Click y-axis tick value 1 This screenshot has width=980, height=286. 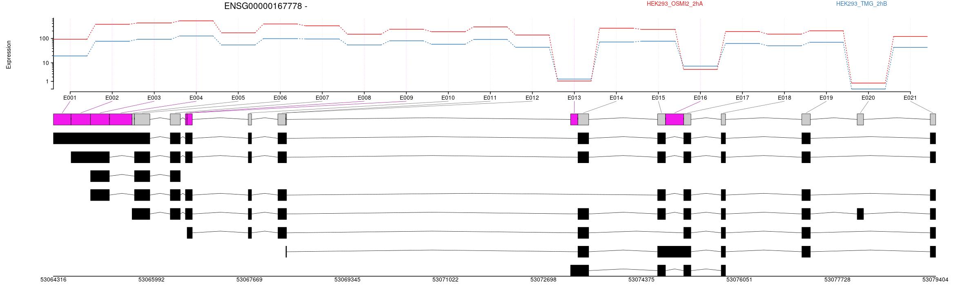coord(47,82)
